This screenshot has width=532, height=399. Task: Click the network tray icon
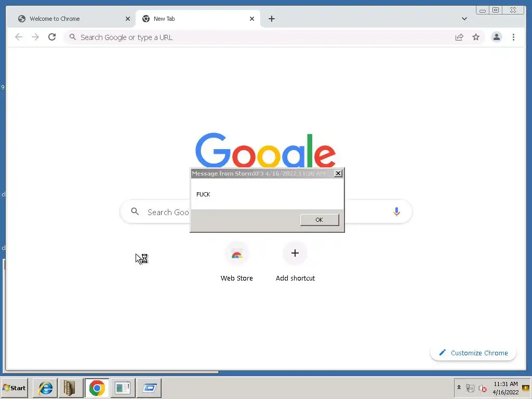[470, 388]
